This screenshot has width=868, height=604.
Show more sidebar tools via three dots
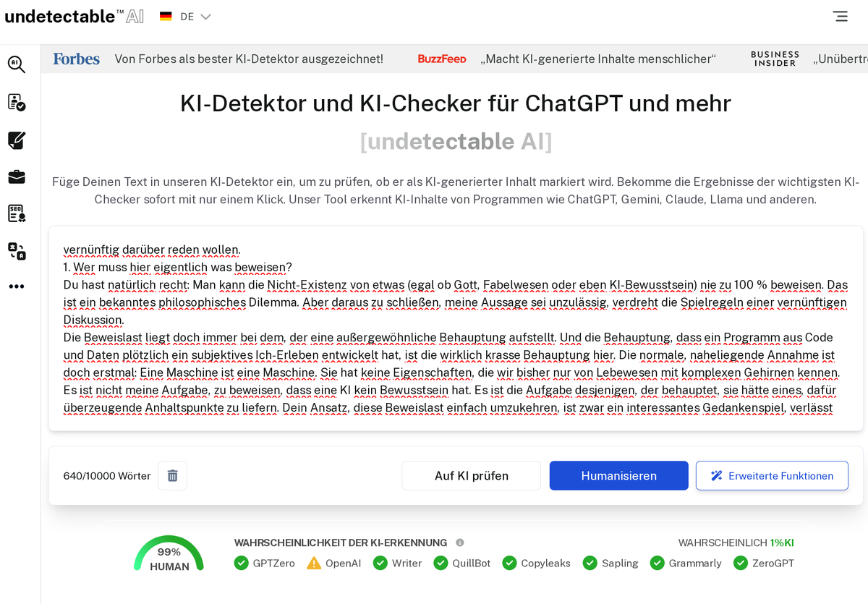click(x=17, y=286)
